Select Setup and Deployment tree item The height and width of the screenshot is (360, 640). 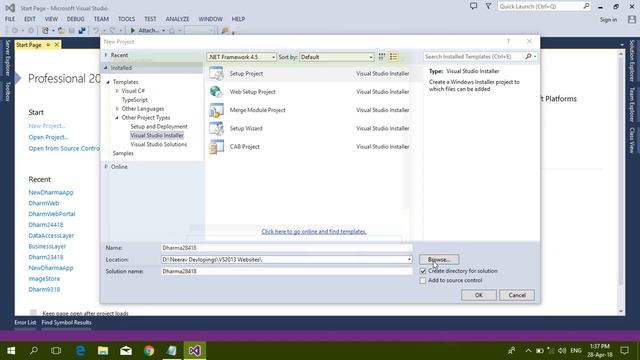[159, 127]
